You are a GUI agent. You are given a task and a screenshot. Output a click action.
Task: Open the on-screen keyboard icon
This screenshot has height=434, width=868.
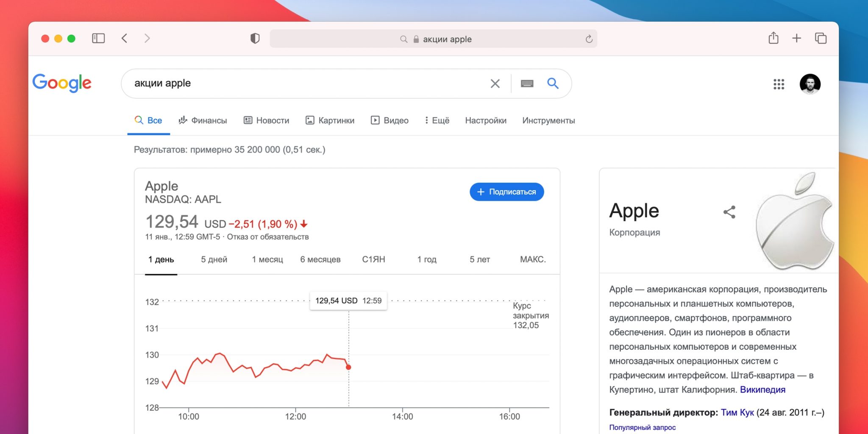click(x=527, y=83)
